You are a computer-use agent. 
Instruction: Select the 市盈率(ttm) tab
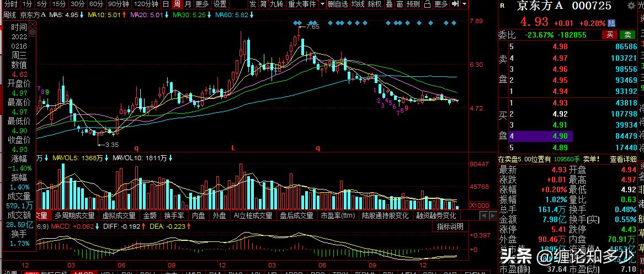[338, 215]
